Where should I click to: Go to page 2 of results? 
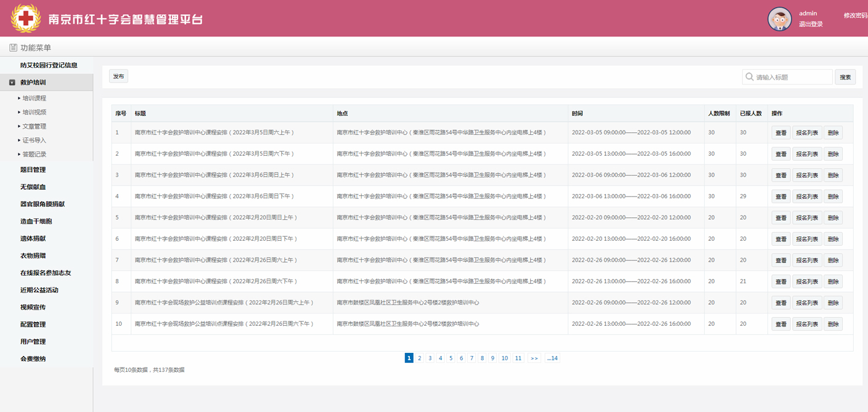coord(419,358)
